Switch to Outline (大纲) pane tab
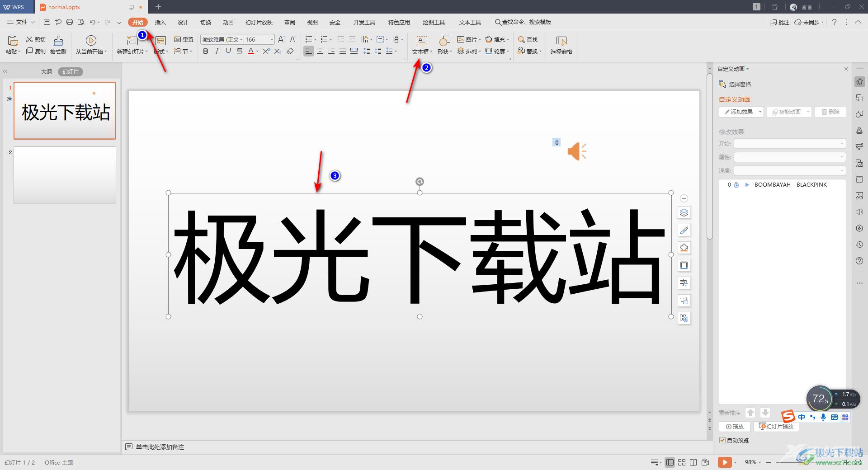Viewport: 868px width, 470px height. (x=47, y=71)
